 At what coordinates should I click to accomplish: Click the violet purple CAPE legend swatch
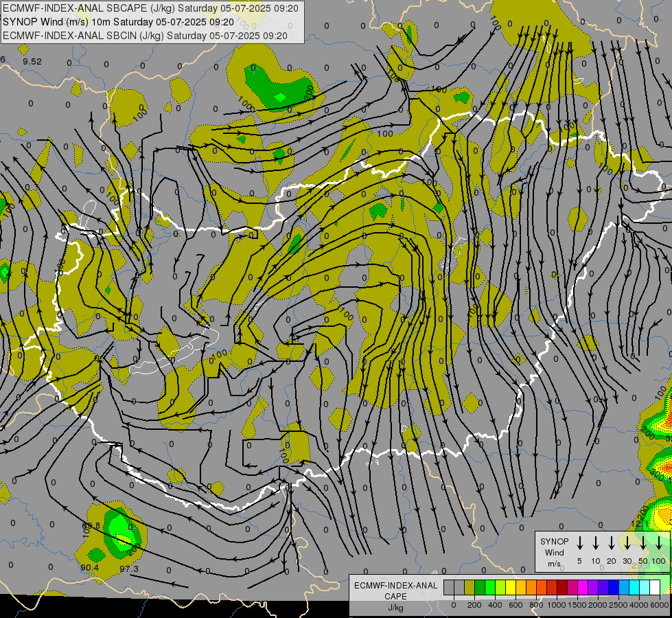coord(594,587)
